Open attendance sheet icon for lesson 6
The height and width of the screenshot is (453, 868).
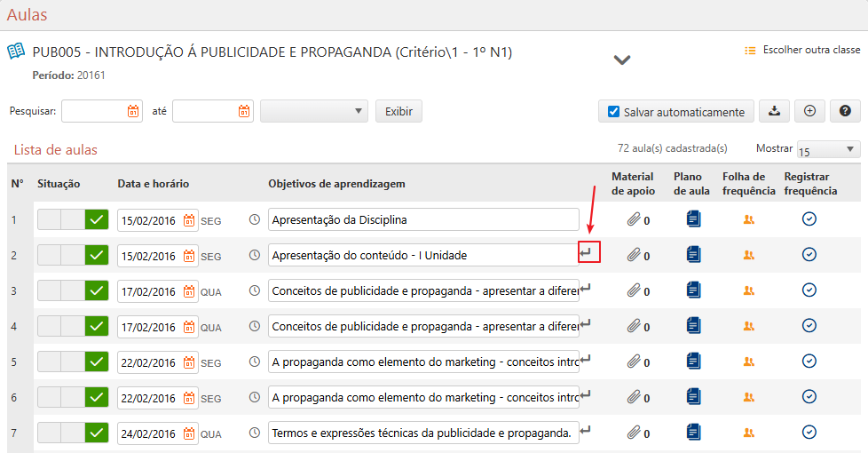click(x=749, y=397)
